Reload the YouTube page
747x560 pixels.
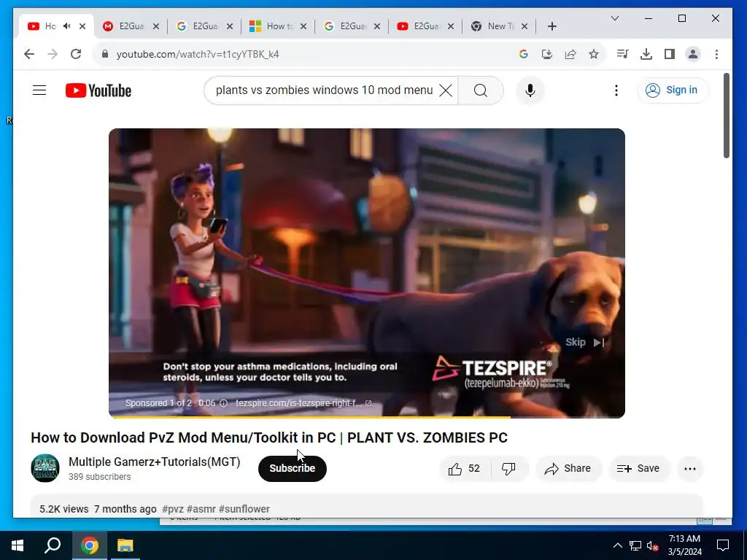click(76, 54)
